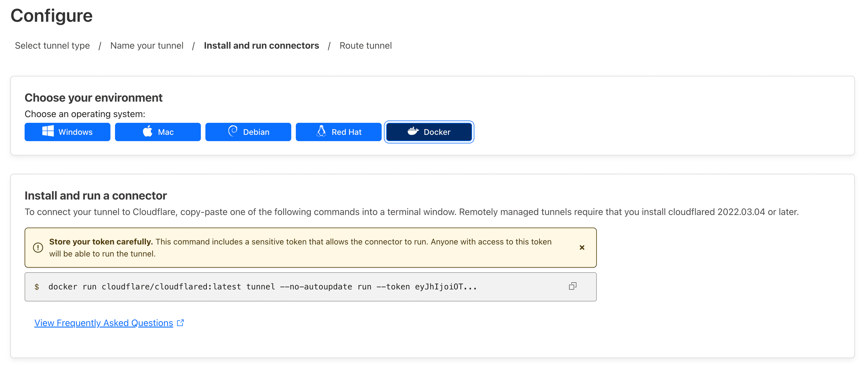Open Install and run connectors step
The image size is (868, 367).
tap(261, 46)
